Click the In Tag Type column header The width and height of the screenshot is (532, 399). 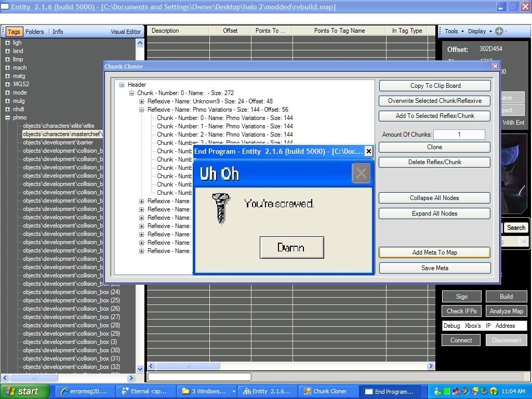pos(407,31)
